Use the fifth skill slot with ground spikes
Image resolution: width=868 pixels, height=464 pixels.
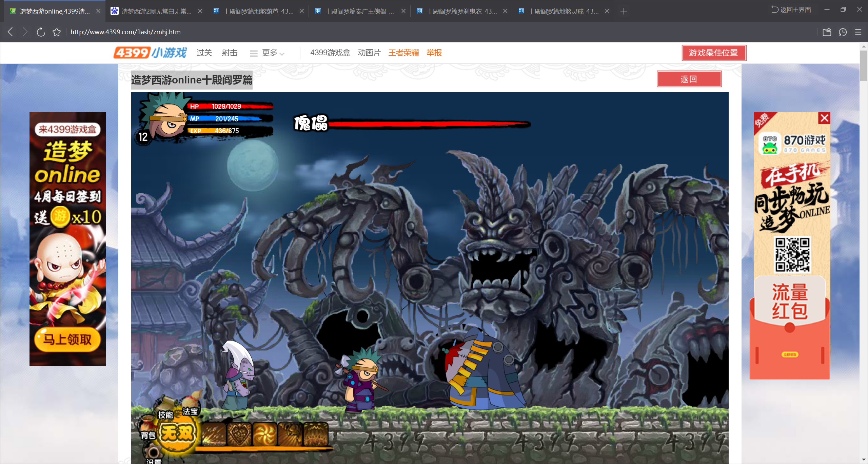316,434
